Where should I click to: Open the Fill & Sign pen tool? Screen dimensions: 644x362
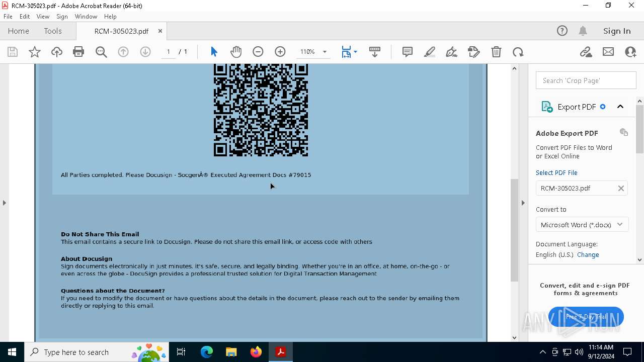[452, 52]
